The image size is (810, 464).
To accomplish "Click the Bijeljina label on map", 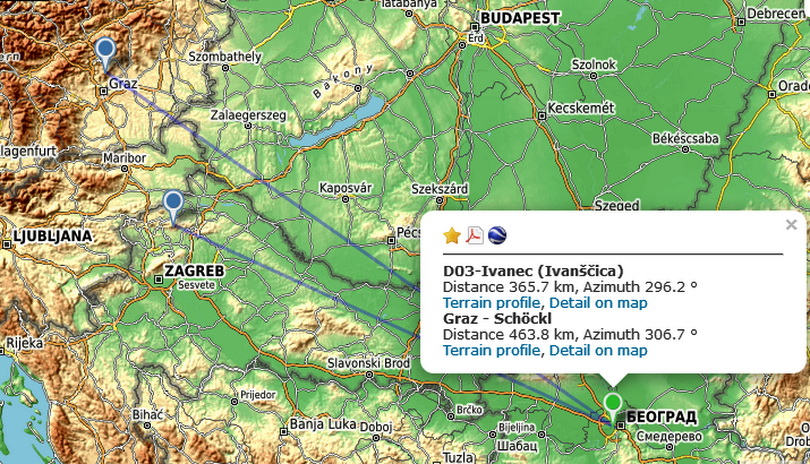I will [517, 428].
